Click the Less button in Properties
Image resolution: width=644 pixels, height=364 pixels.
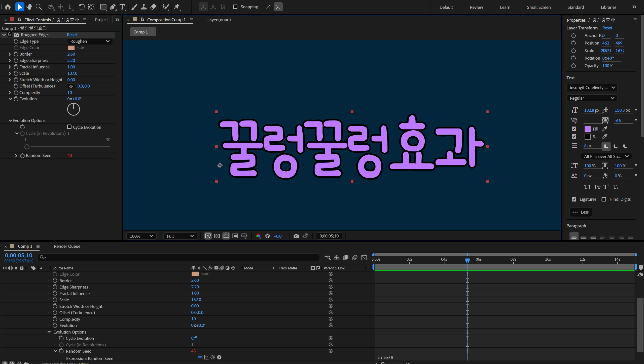[x=581, y=212]
